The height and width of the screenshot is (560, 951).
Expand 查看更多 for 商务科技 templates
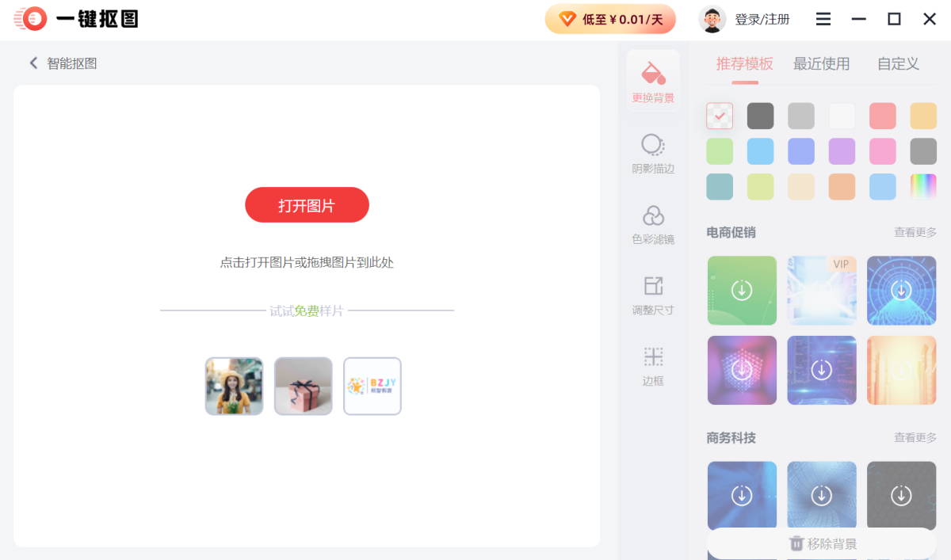point(915,437)
